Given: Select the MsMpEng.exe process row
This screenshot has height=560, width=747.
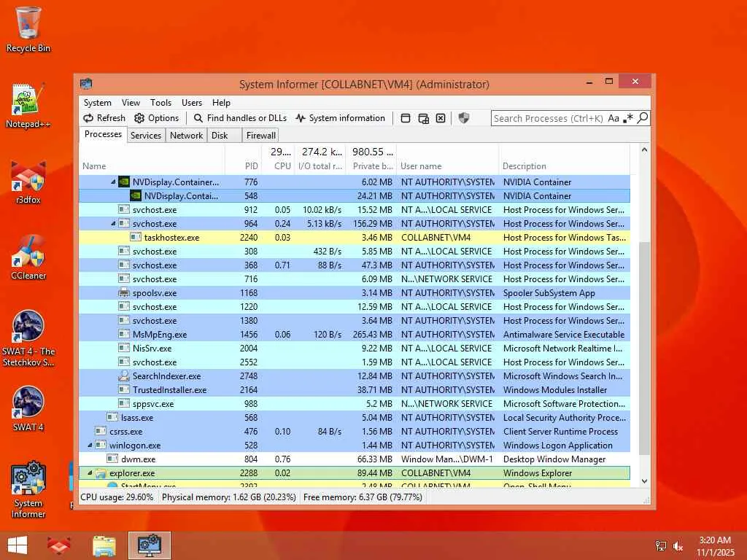Looking at the screenshot, I should point(355,334).
